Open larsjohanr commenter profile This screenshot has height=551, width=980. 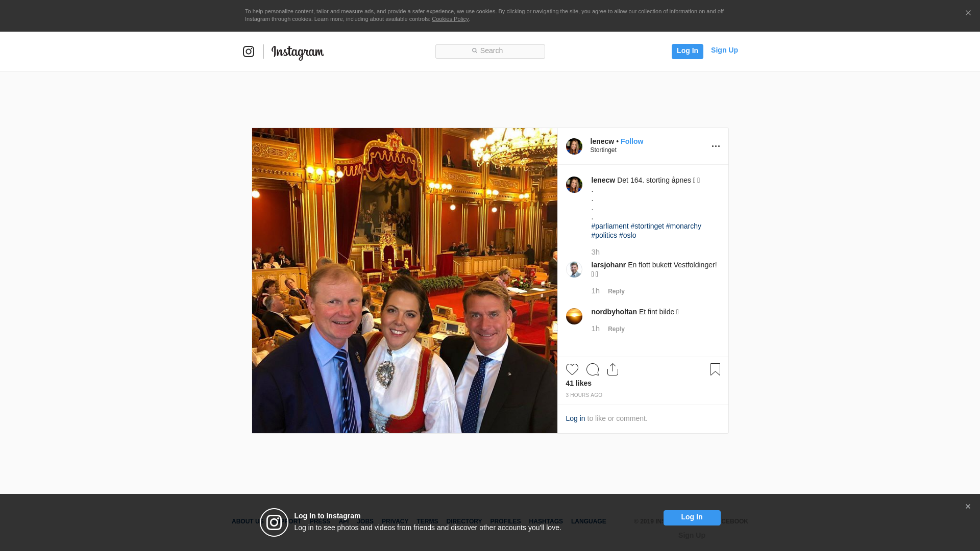point(608,265)
